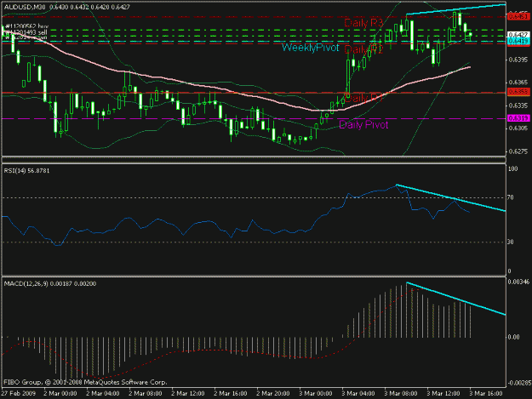Click the 'Daily R1' label

tap(363, 98)
